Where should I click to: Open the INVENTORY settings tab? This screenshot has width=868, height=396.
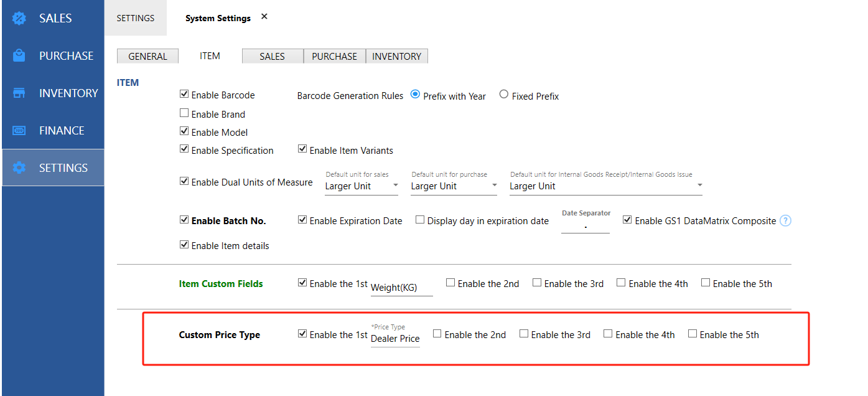click(x=396, y=56)
